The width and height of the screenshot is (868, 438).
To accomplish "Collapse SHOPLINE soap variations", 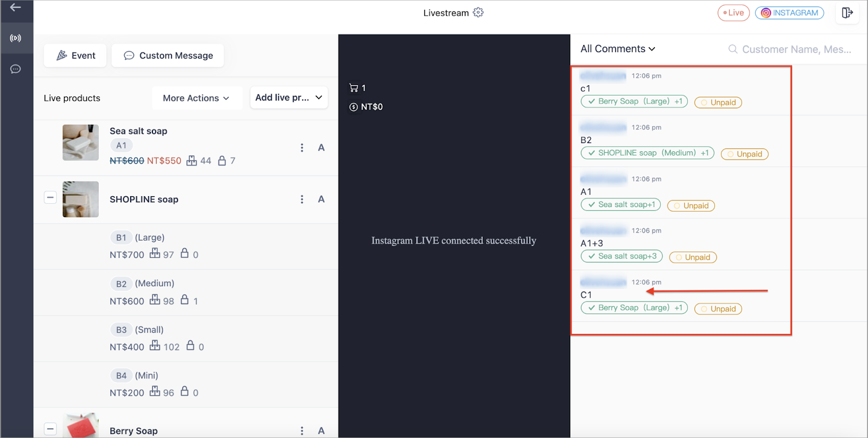I will coord(50,197).
